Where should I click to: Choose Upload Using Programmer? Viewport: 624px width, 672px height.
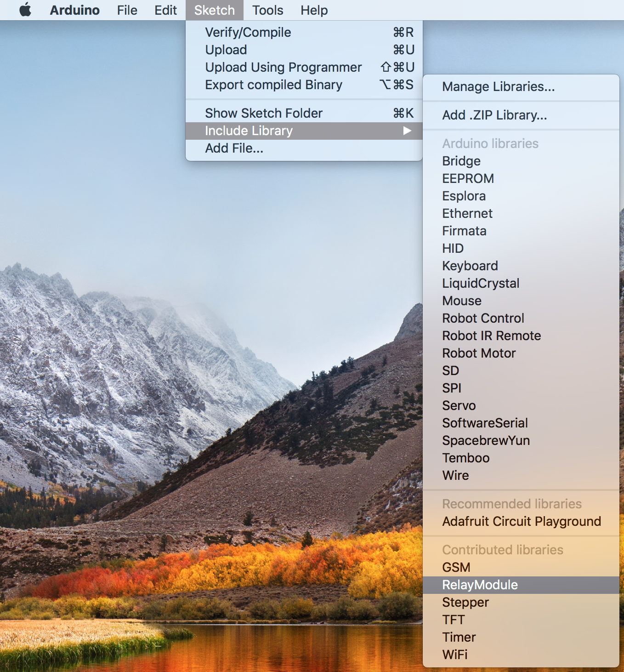(x=283, y=67)
